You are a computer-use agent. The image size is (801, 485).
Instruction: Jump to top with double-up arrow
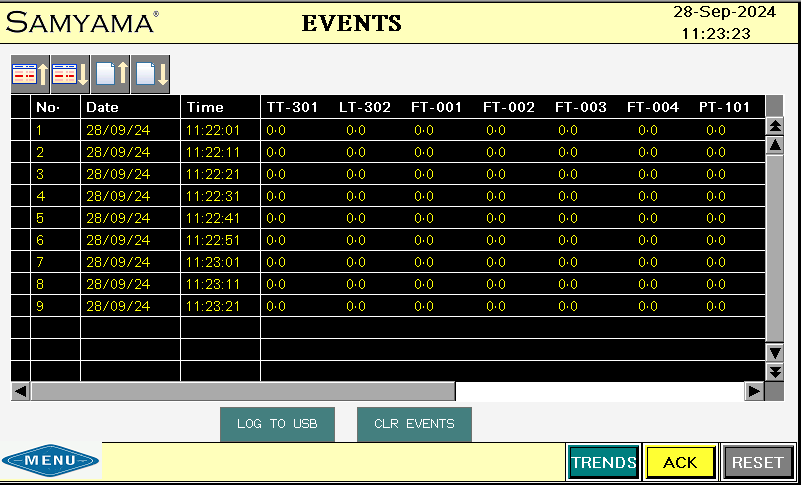pyautogui.click(x=774, y=127)
